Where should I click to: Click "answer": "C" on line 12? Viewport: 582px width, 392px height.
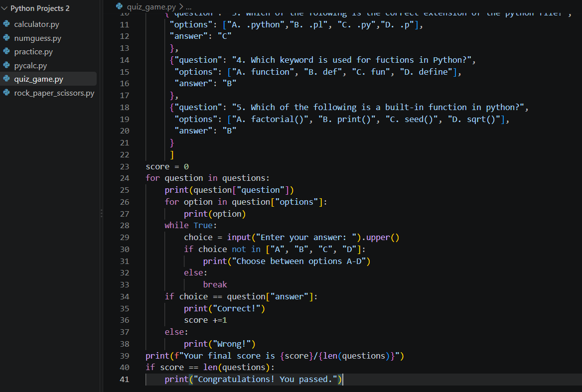point(200,36)
